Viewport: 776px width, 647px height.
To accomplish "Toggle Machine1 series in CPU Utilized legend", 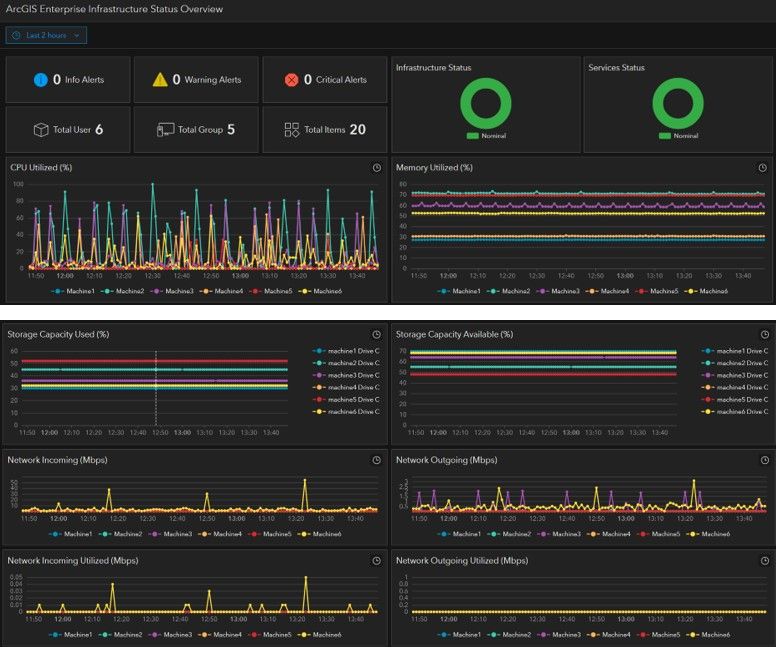I will point(73,291).
